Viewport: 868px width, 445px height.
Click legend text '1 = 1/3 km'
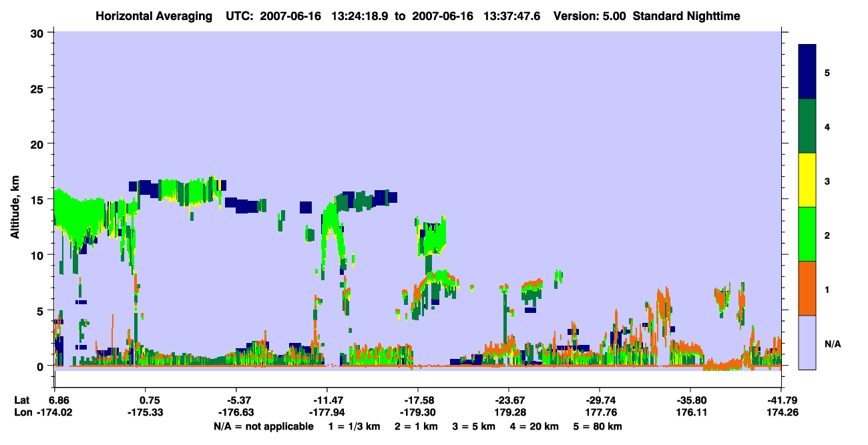tap(355, 426)
